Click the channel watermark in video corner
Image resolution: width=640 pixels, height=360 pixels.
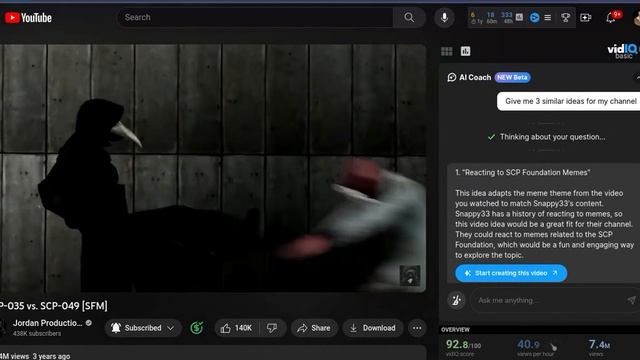[410, 275]
